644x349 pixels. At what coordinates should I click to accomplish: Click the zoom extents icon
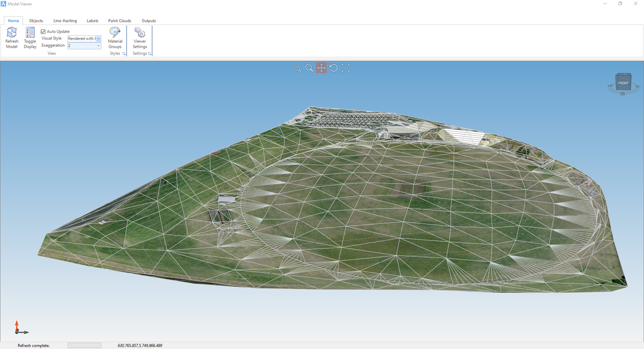346,68
